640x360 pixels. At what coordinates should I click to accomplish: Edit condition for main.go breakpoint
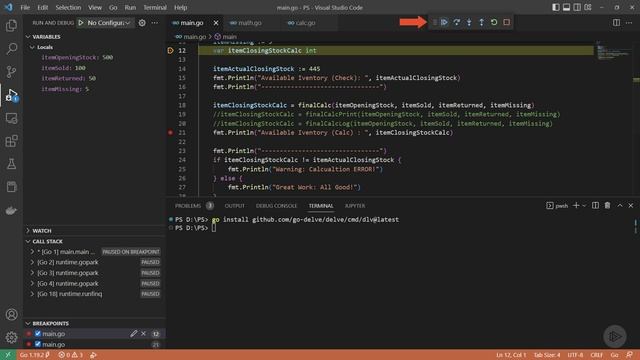[133, 334]
